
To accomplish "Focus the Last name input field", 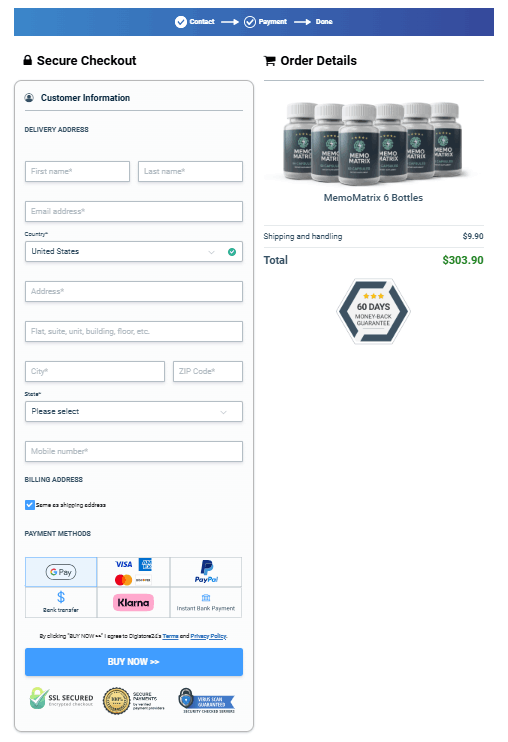I will point(190,171).
